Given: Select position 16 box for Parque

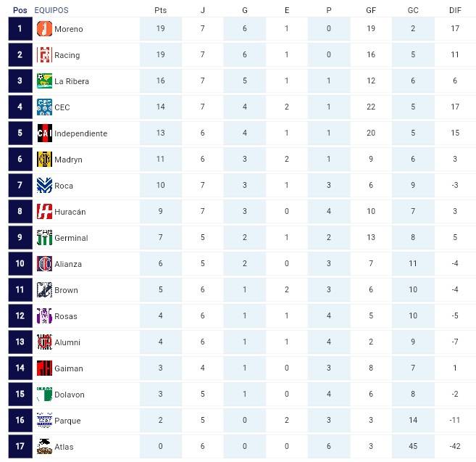Looking at the screenshot, I should pyautogui.click(x=20, y=421).
